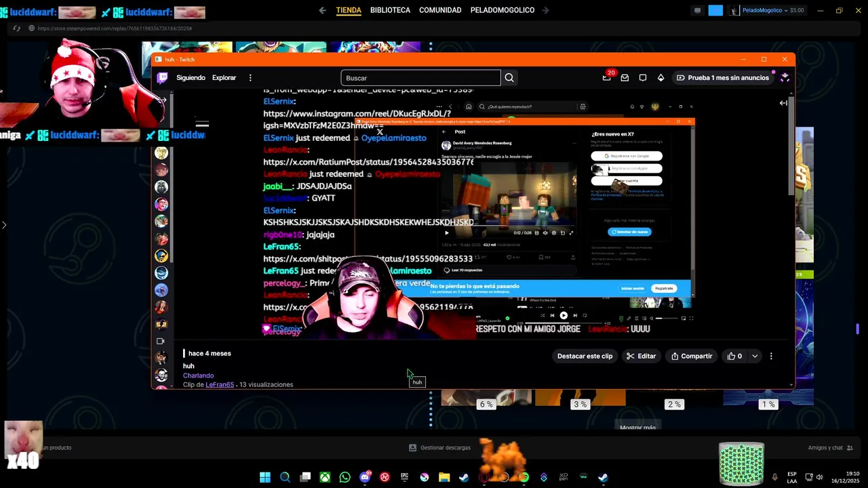
Task: Click Destacar este clip button
Action: tap(585, 356)
